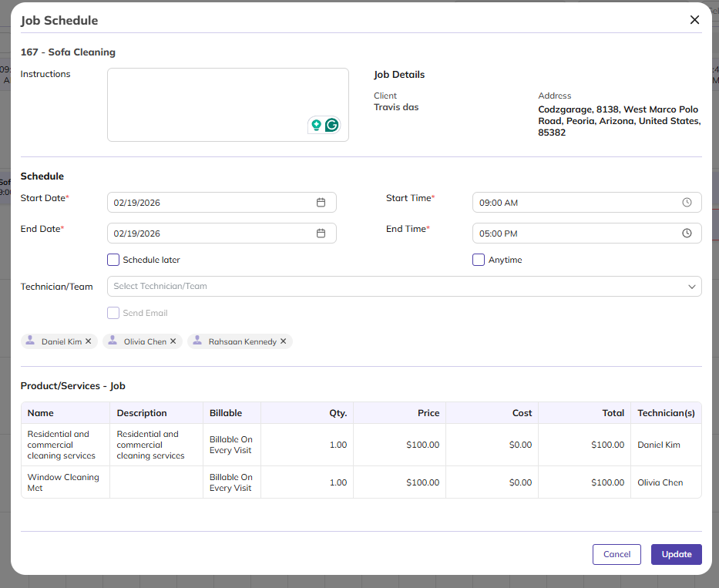The height and width of the screenshot is (588, 719).
Task: Click the Start Time 09:00 AM field
Action: (x=574, y=203)
